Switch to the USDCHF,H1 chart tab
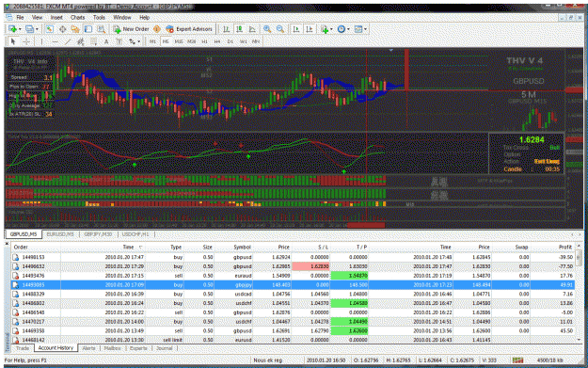 (135, 234)
